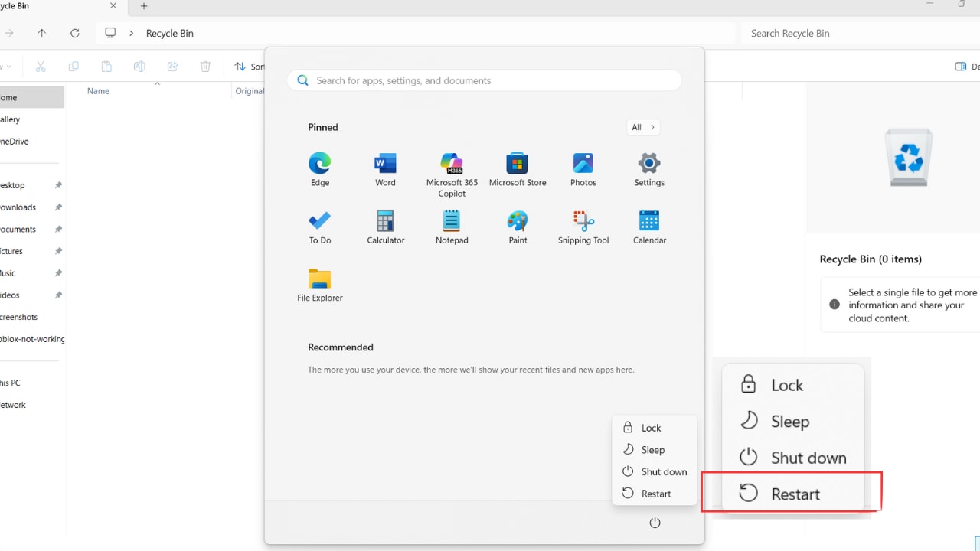The height and width of the screenshot is (551, 980).
Task: Expand the address bar chevron before Recycle Bin
Action: pyautogui.click(x=132, y=33)
